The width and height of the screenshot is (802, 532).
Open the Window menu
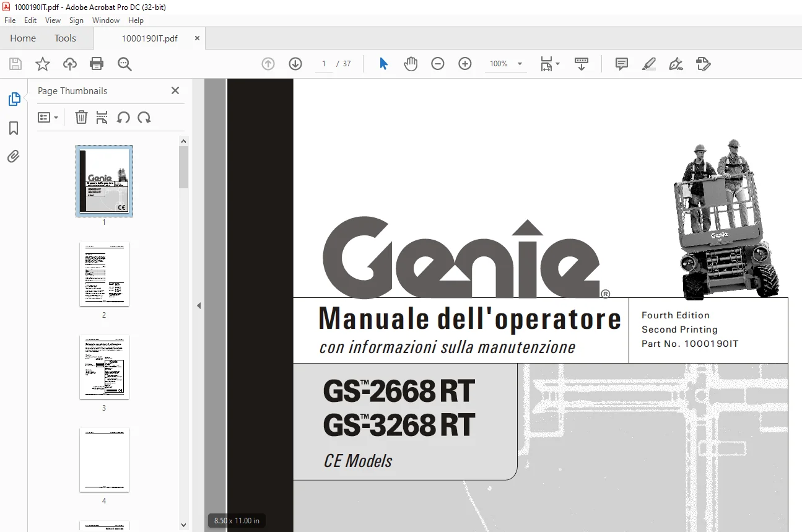click(106, 20)
